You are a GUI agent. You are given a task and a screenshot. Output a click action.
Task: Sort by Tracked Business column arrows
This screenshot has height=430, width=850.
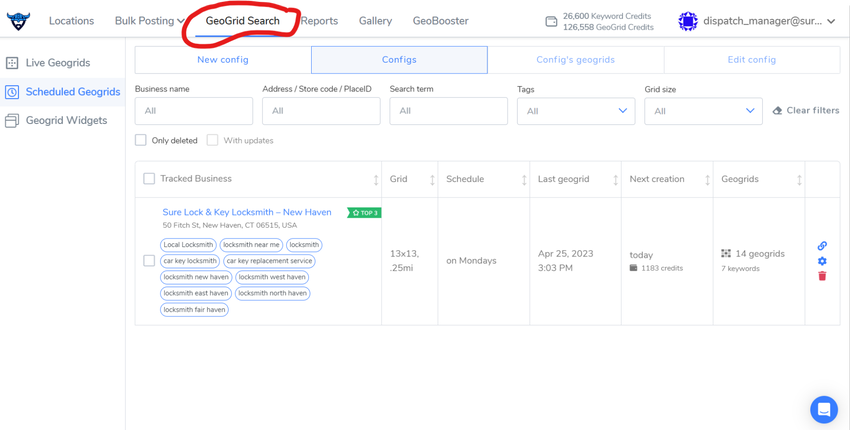click(x=376, y=179)
